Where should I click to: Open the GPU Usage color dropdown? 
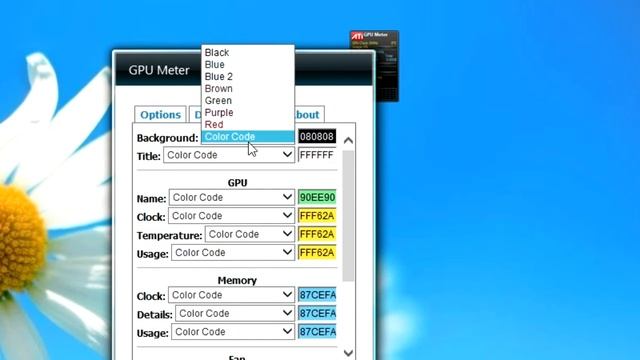[233, 253]
